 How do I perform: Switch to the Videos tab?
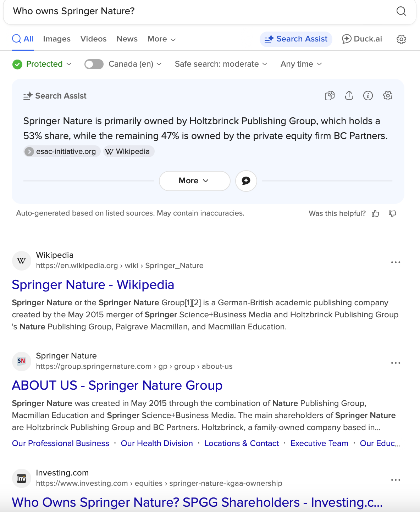(93, 39)
